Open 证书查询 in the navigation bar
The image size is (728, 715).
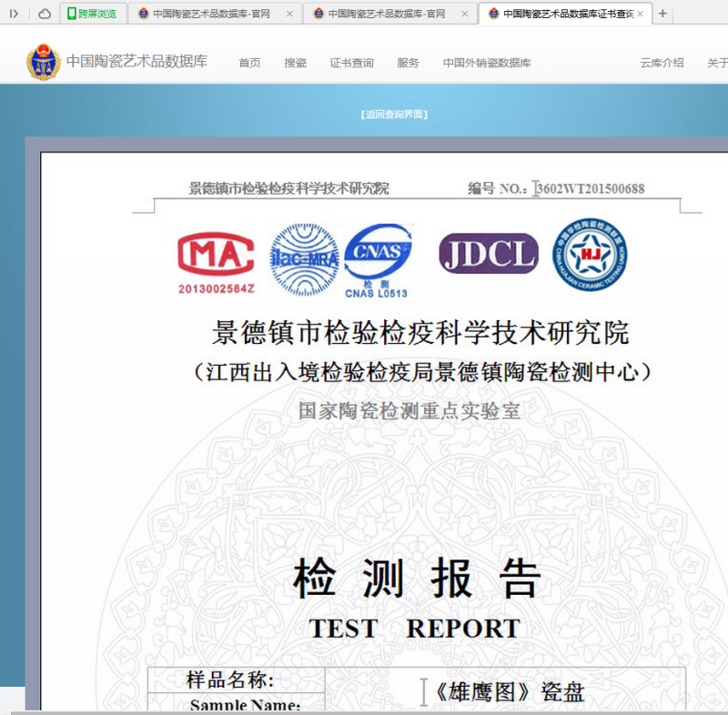[351, 63]
